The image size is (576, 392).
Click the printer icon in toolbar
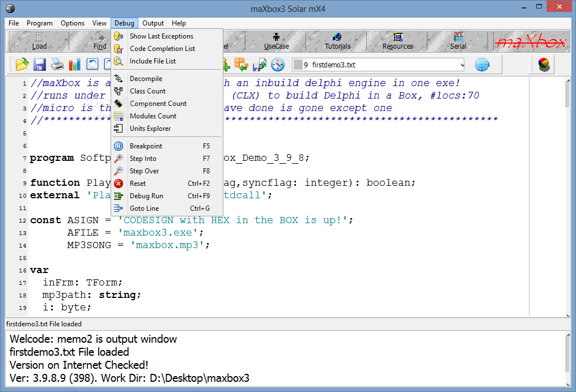pyautogui.click(x=57, y=65)
